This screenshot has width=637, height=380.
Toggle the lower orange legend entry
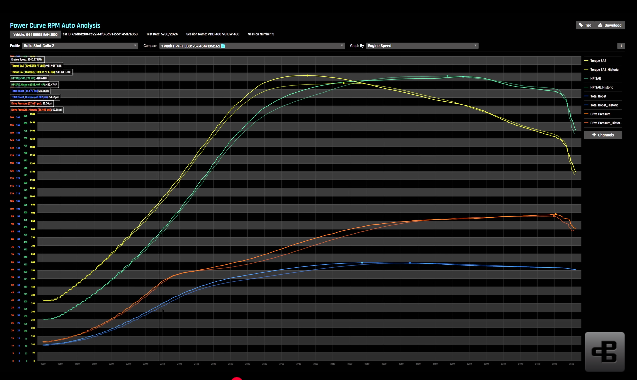point(602,123)
